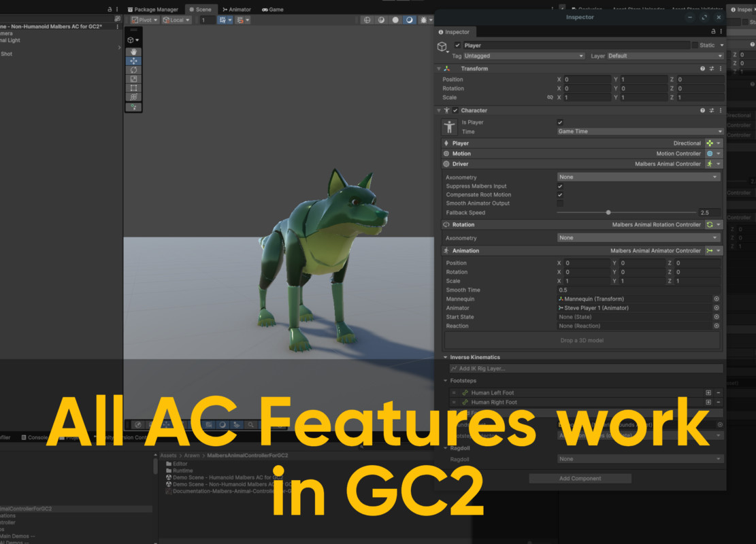Click the Add Component button

pos(580,478)
